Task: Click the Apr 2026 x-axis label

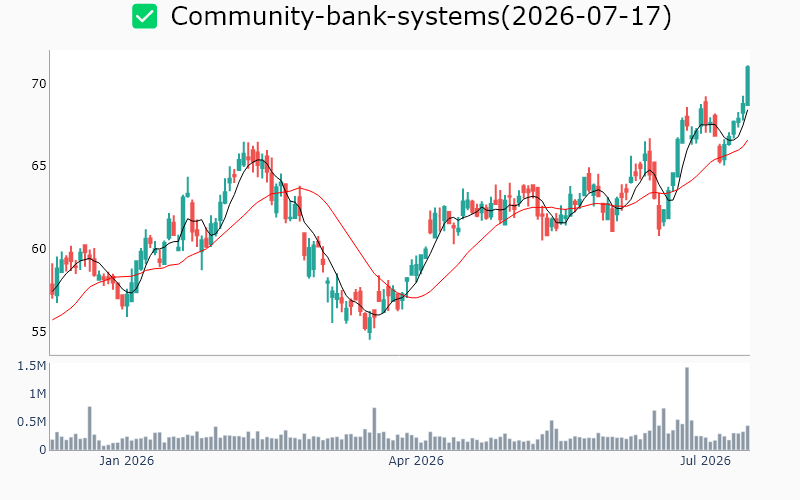Action: (x=416, y=461)
